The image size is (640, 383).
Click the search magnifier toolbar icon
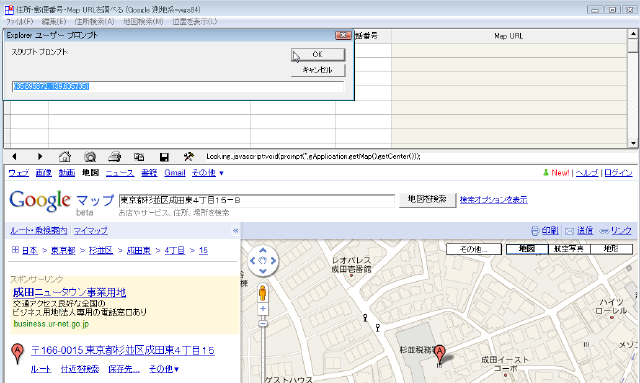(x=90, y=156)
